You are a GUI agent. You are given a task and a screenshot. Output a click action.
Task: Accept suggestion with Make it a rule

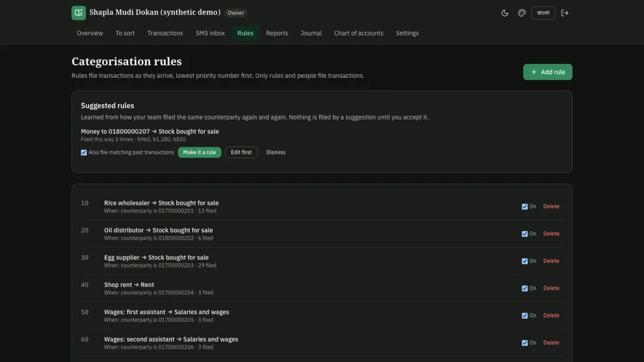(x=200, y=152)
